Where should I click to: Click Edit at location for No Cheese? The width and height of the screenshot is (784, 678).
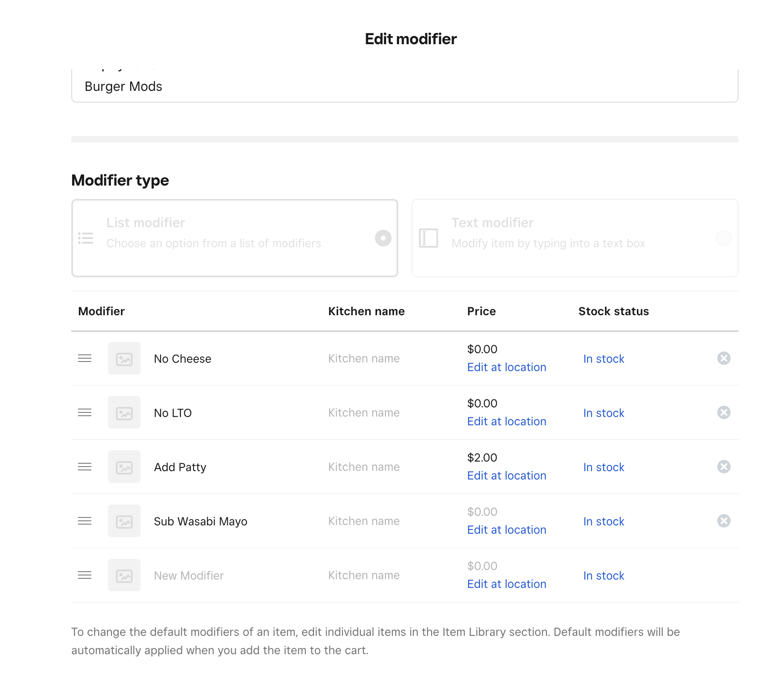click(x=506, y=367)
